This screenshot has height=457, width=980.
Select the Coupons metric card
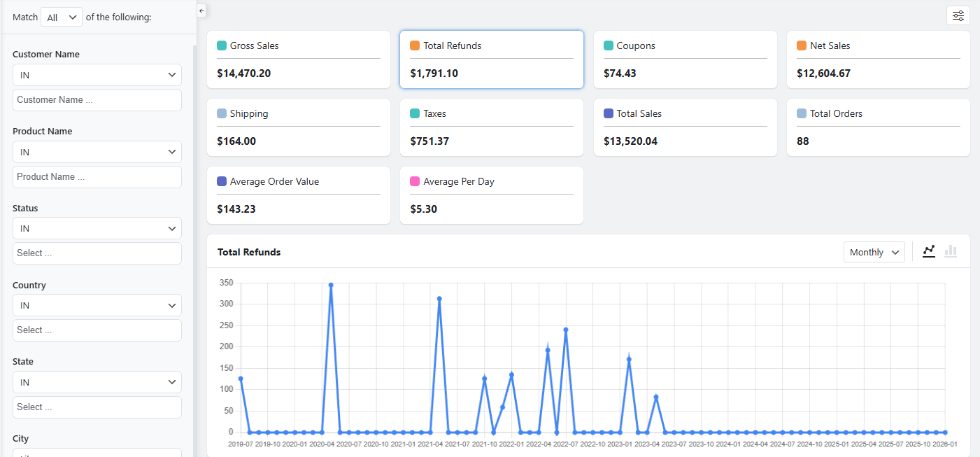[x=685, y=59]
